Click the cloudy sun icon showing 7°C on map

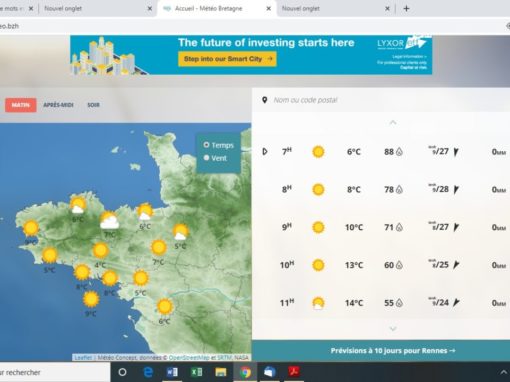pos(109,221)
